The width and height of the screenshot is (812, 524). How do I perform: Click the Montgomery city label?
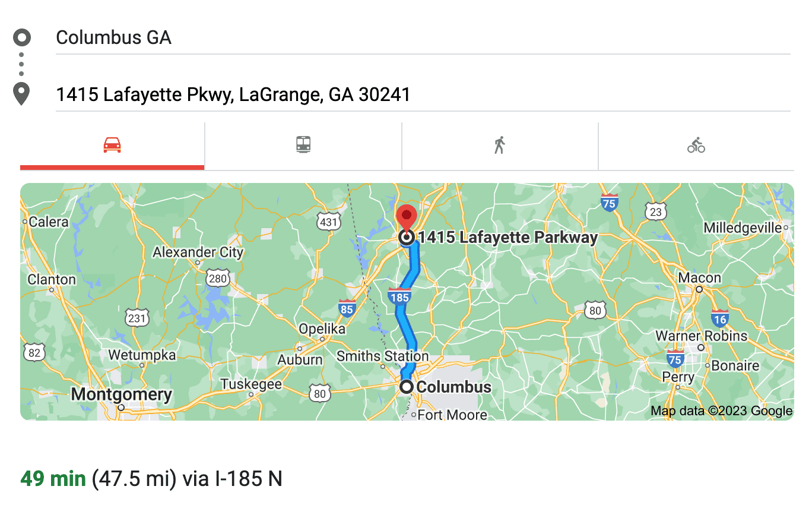pos(120,394)
